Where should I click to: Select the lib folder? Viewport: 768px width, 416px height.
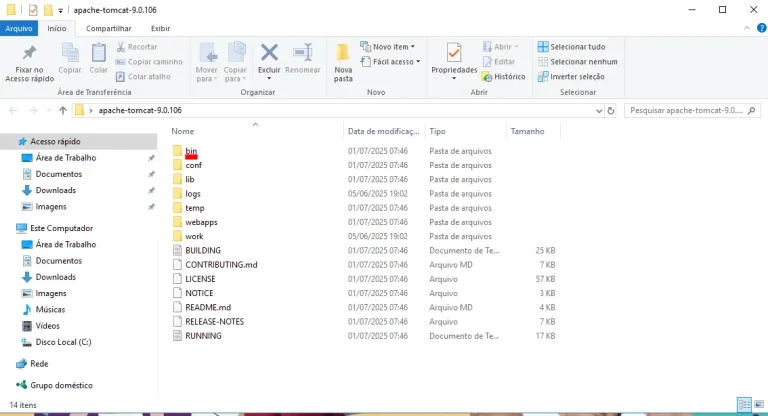(190, 179)
